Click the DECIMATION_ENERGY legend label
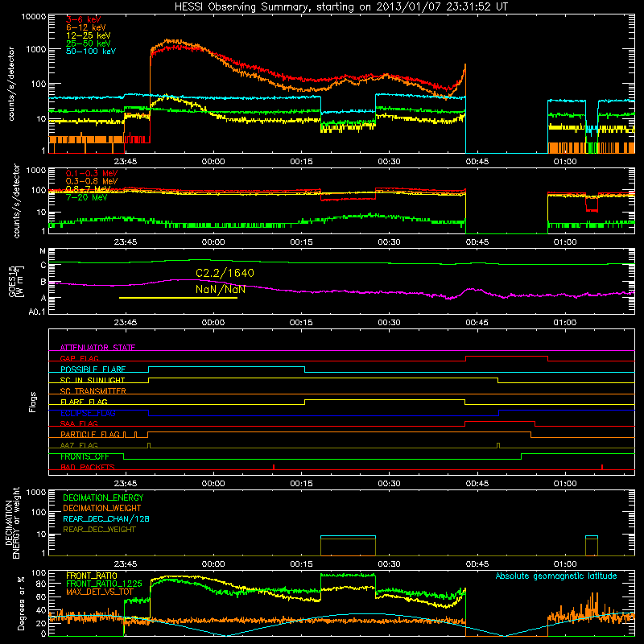This screenshot has height=644, width=644. 103,497
